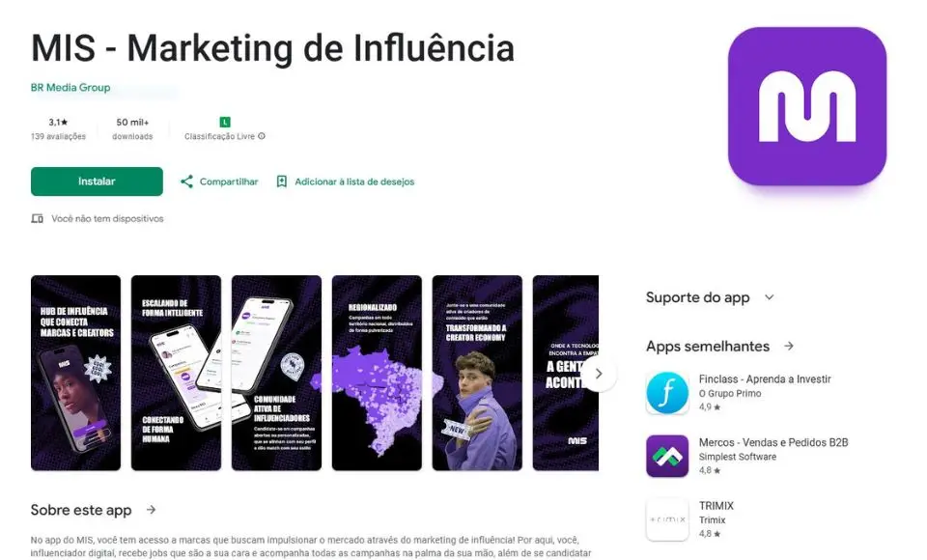This screenshot has height=560, width=927.
Task: Click Adicionar à lista de desejos
Action: [354, 182]
